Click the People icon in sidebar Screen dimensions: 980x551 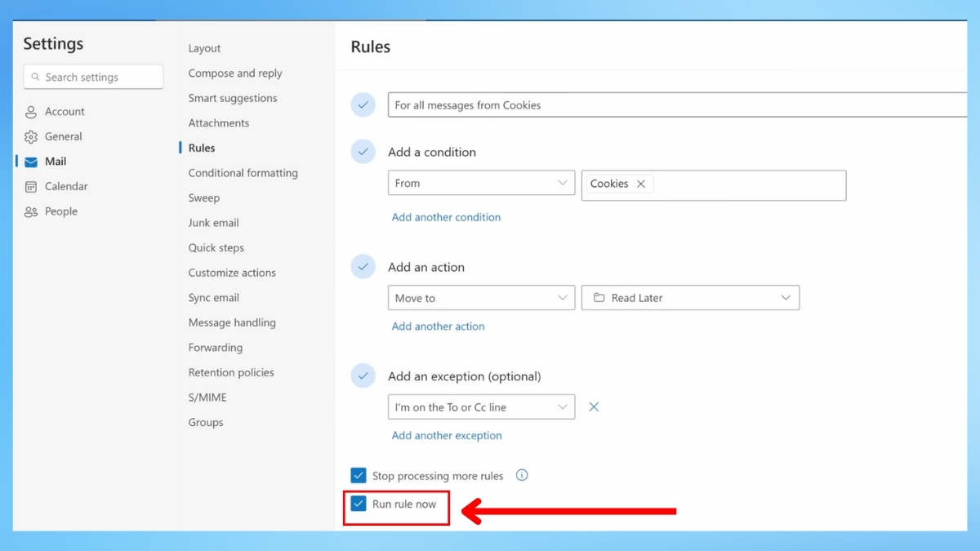click(31, 211)
